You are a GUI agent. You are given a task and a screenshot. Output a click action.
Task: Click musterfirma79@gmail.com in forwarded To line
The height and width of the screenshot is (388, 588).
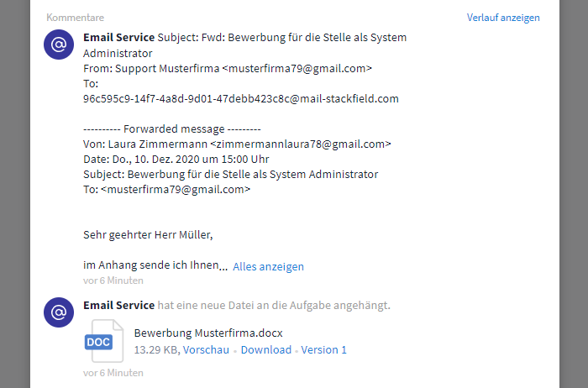pyautogui.click(x=176, y=190)
